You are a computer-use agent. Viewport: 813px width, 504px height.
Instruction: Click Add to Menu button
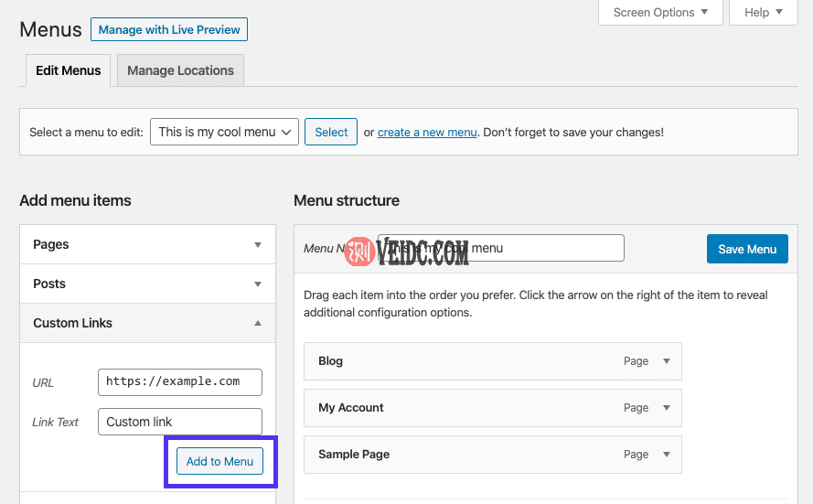pyautogui.click(x=219, y=461)
